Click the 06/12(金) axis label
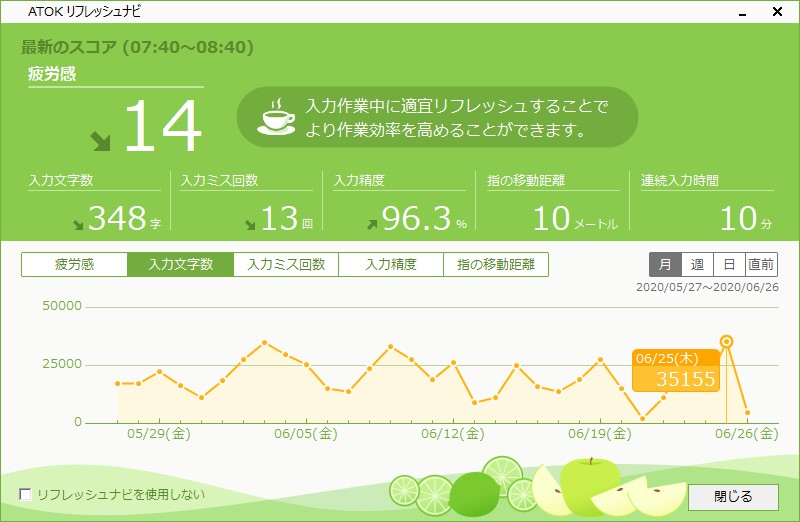 [453, 434]
